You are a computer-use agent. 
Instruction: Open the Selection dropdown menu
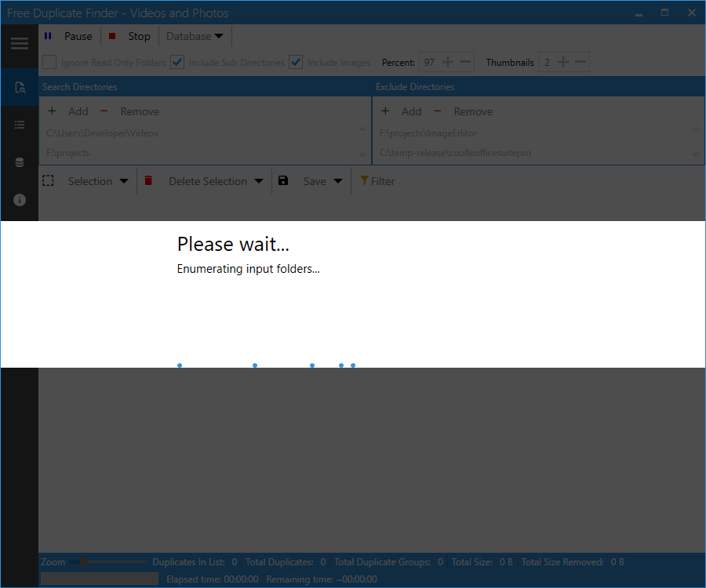click(x=98, y=181)
